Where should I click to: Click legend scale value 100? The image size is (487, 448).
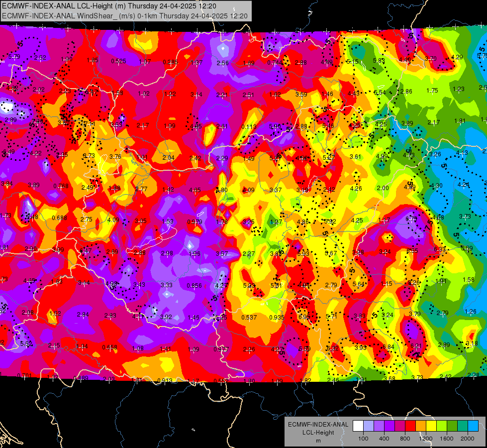[363, 439]
